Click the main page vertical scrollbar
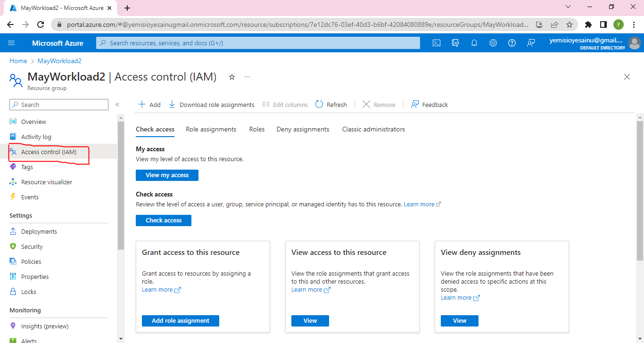Screen dimensions: 644x343 [640, 188]
